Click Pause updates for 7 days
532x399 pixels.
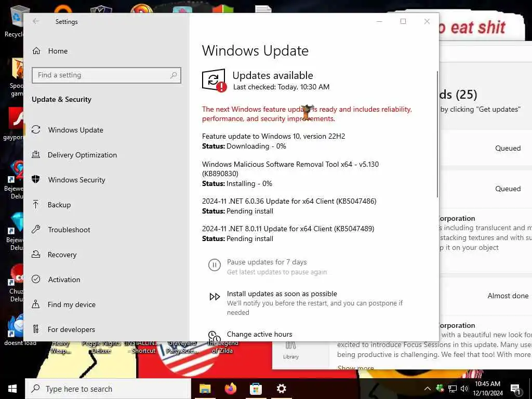click(267, 262)
